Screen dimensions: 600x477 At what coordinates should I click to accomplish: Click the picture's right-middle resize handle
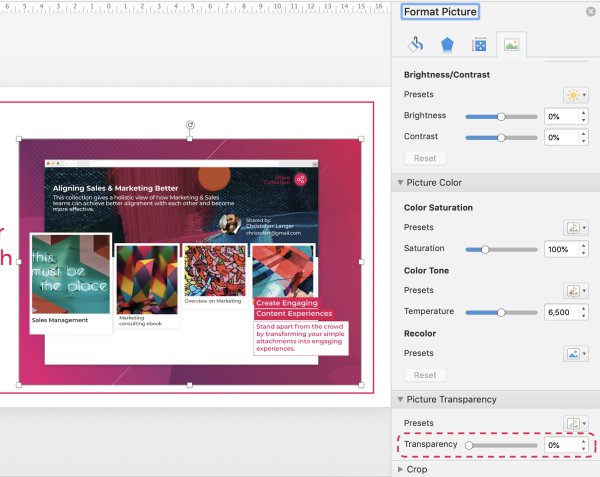361,262
